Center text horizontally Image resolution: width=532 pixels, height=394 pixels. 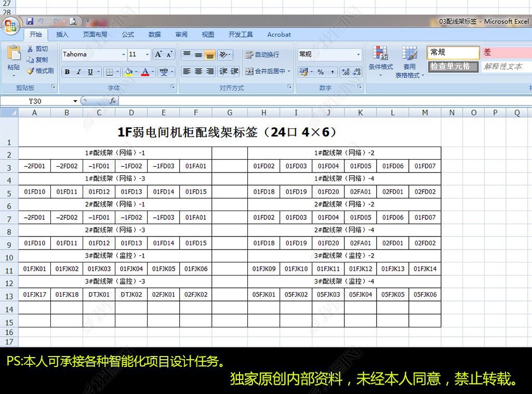[198, 71]
